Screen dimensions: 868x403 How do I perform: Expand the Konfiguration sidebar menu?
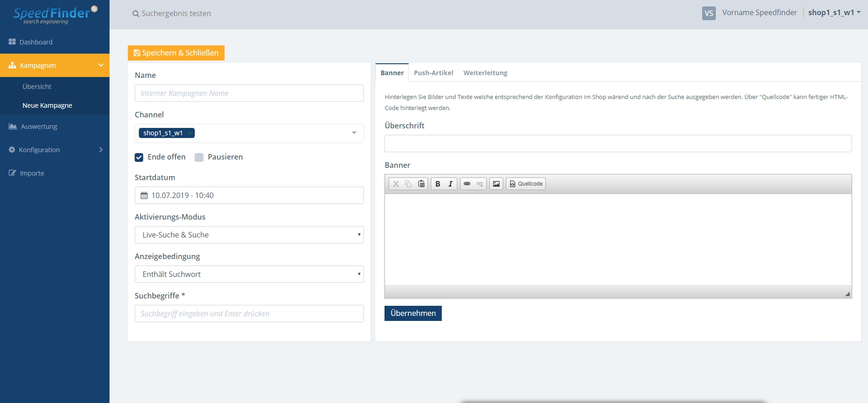(55, 150)
